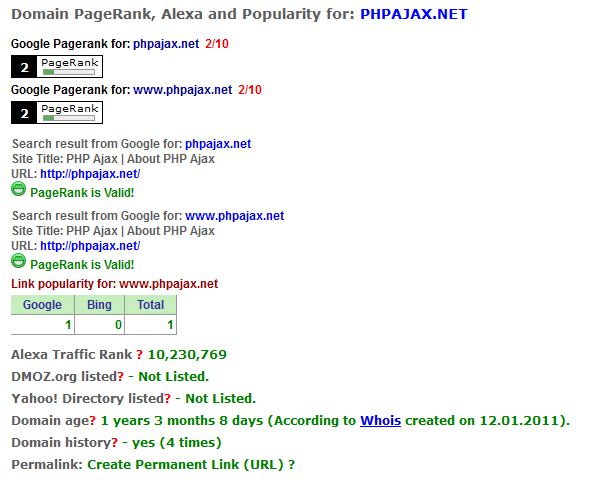Click the green smiley above Link popularity
Image resolution: width=609 pixels, height=480 pixels.
(x=18, y=261)
